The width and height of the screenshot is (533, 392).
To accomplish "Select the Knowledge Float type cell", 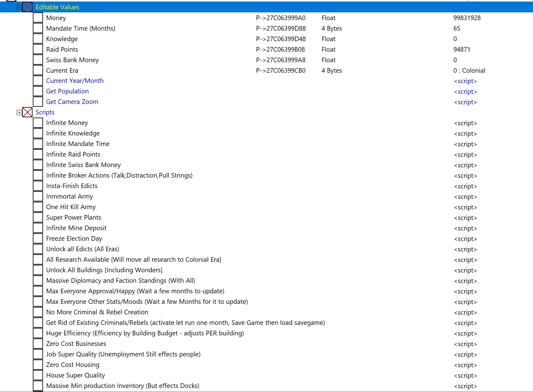I will pos(328,39).
